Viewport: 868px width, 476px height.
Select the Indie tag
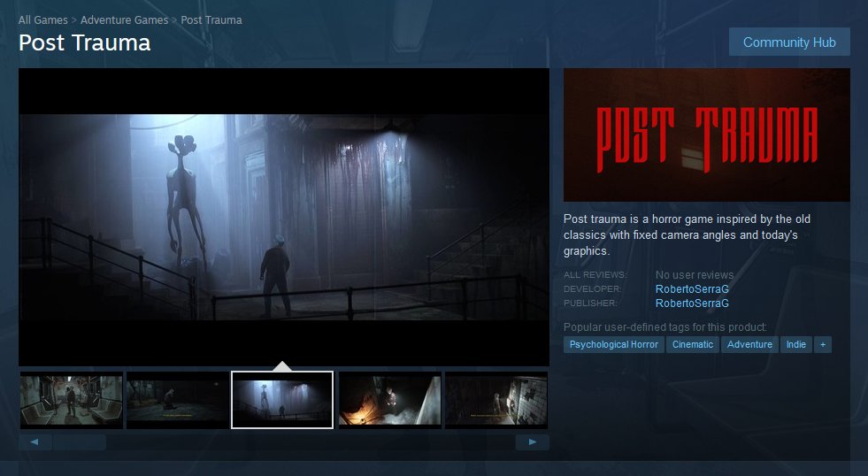796,344
